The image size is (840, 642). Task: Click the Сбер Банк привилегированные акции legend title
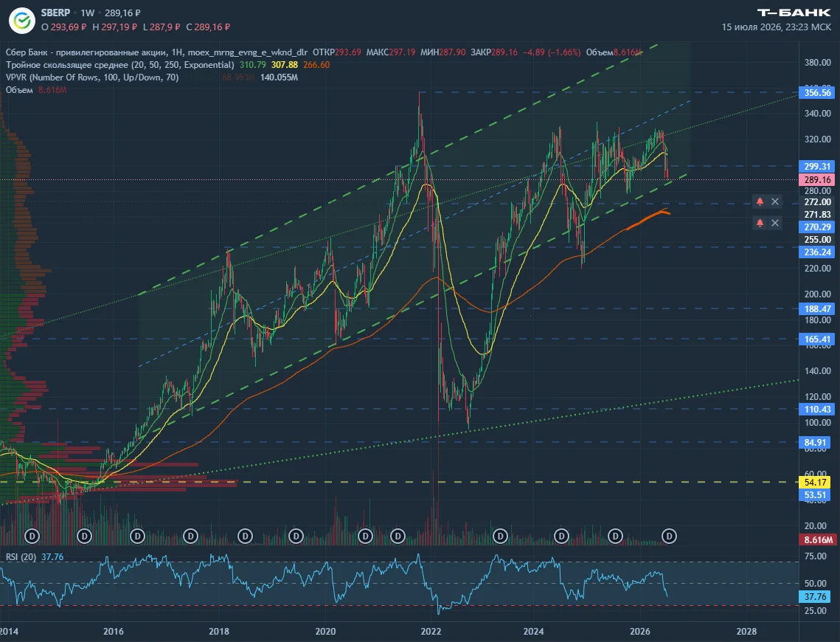pyautogui.click(x=156, y=52)
